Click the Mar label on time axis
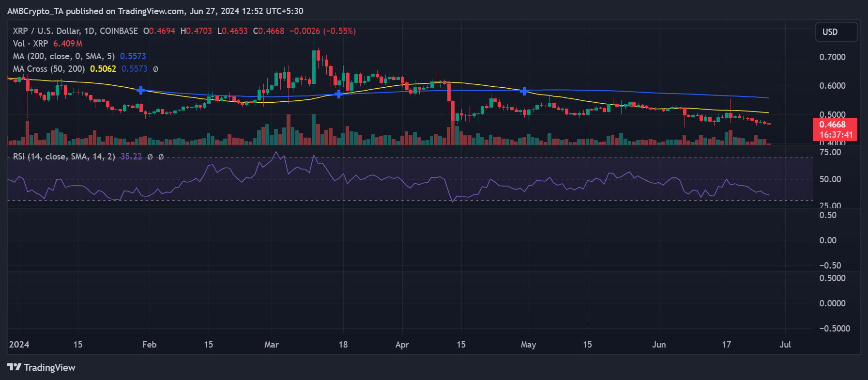The width and height of the screenshot is (868, 380). coord(272,345)
